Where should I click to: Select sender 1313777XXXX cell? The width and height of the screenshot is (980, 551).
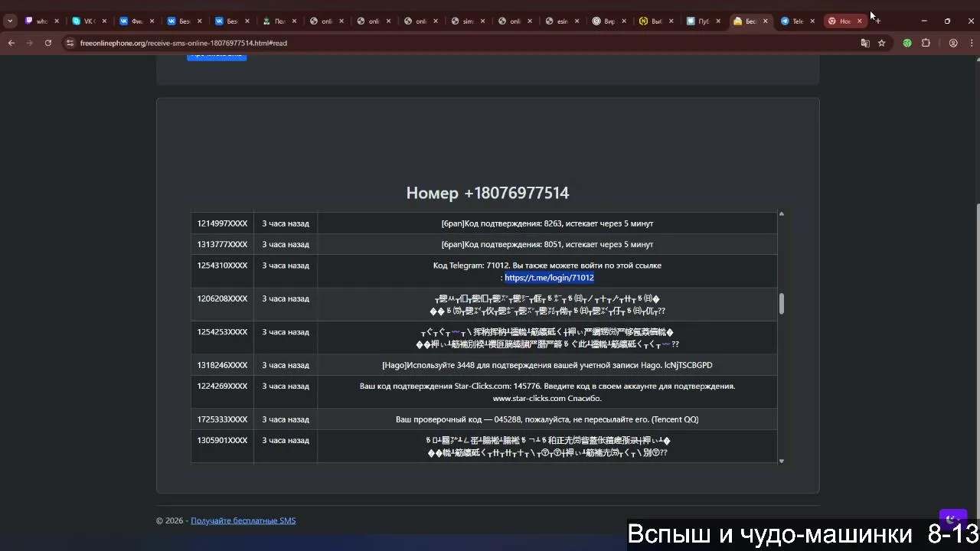(x=222, y=244)
